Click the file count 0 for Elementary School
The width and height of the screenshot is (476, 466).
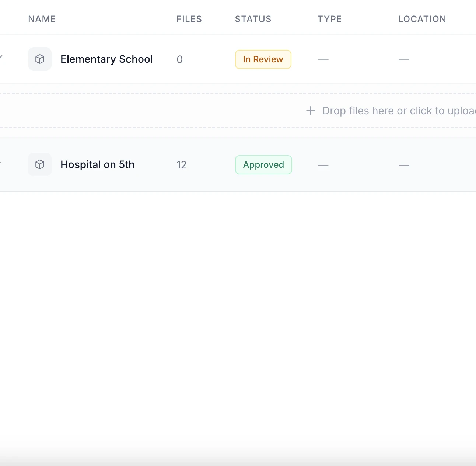click(179, 59)
